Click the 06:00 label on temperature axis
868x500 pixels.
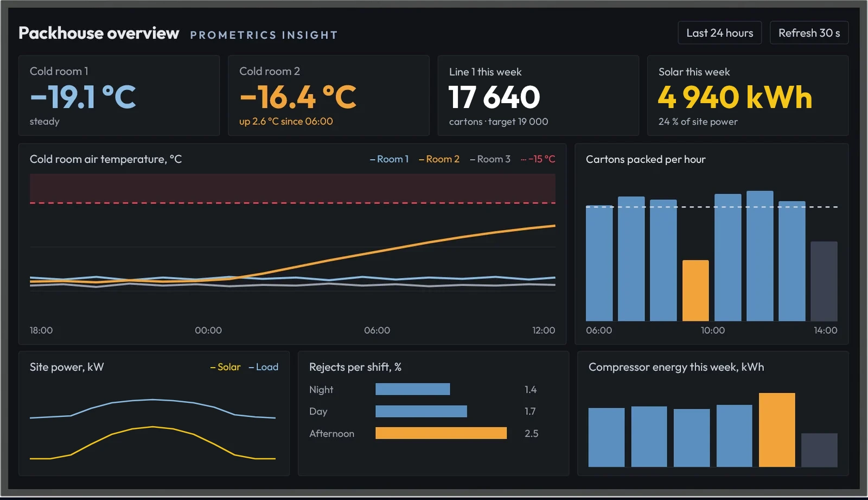(377, 330)
